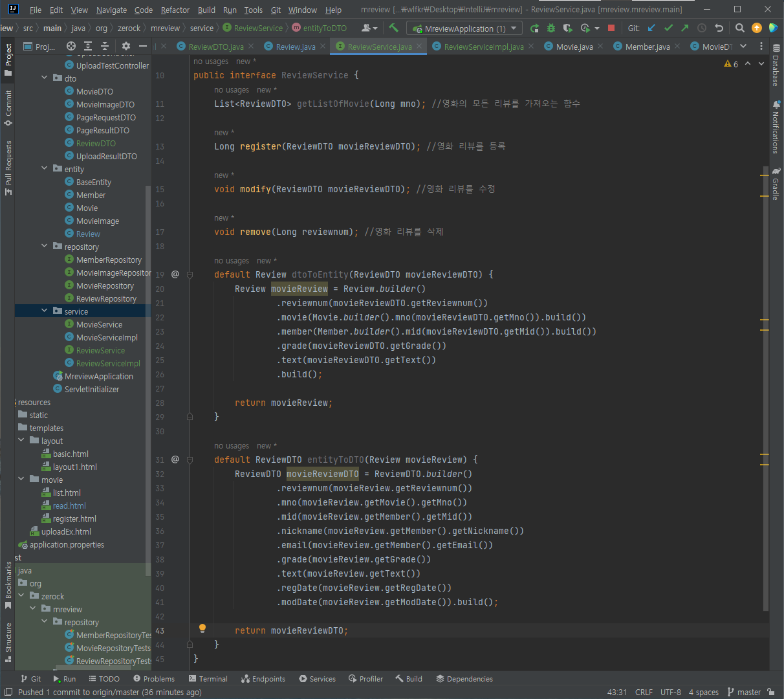Screen dimensions: 784x699
Task: Commit changes with green checkmark icon
Action: [x=668, y=28]
